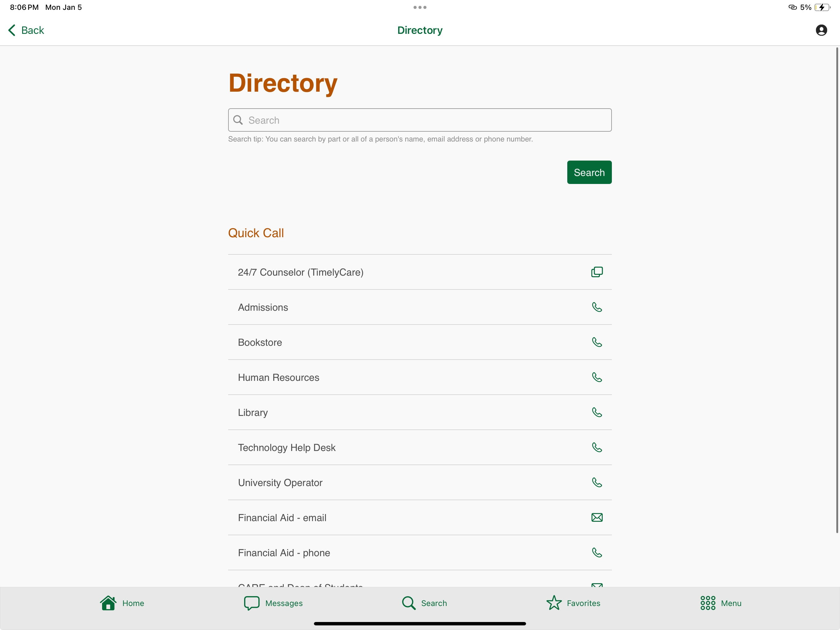The width and height of the screenshot is (840, 630).
Task: Switch to Messages tab label
Action: click(x=284, y=604)
